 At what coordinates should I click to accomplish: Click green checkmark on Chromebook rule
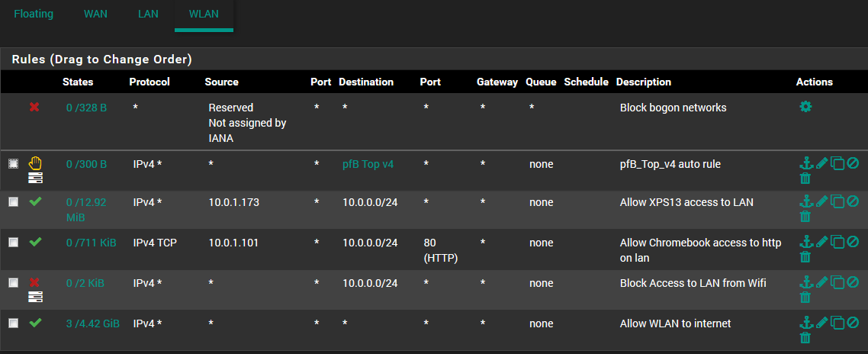click(35, 242)
